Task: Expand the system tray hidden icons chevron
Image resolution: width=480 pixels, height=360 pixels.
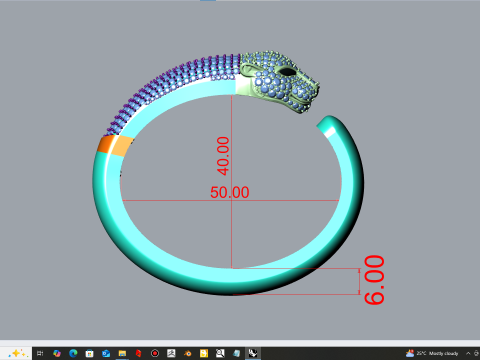Action: (x=468, y=353)
